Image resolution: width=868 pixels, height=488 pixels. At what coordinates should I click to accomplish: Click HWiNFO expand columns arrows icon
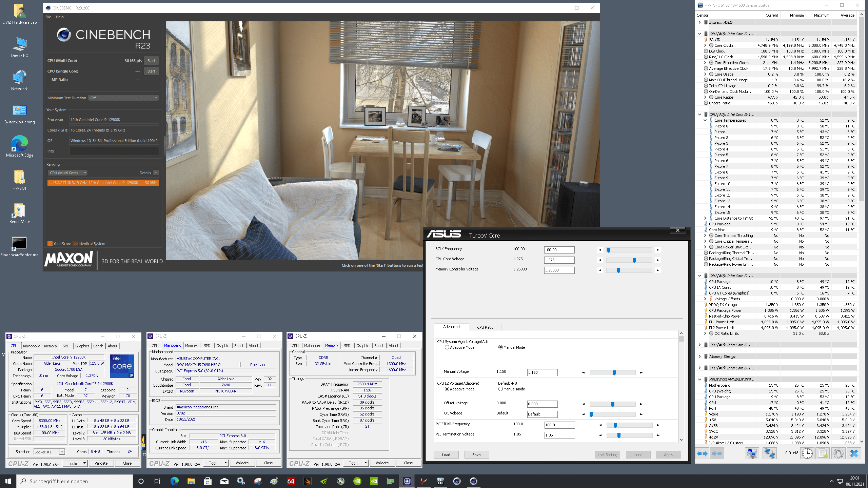pos(702,453)
